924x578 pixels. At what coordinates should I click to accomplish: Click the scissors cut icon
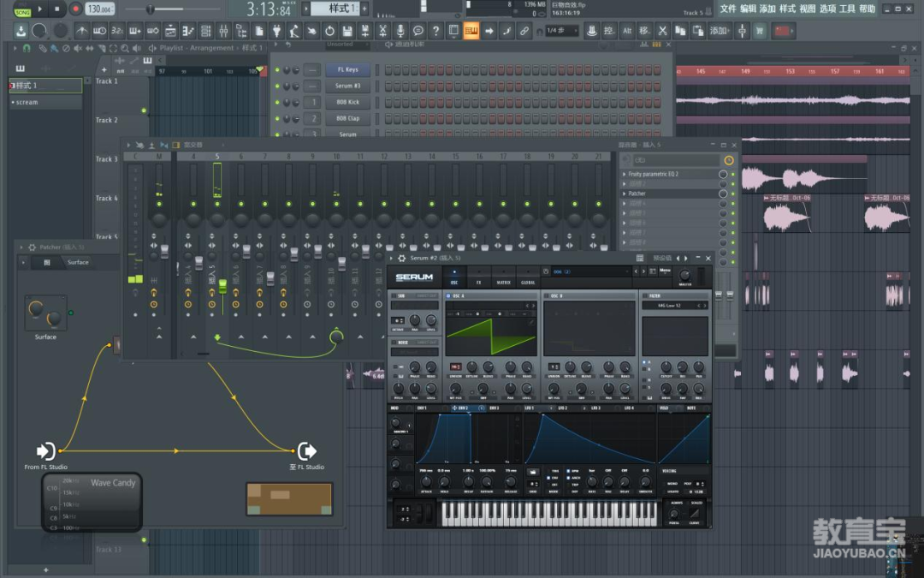[x=662, y=31]
